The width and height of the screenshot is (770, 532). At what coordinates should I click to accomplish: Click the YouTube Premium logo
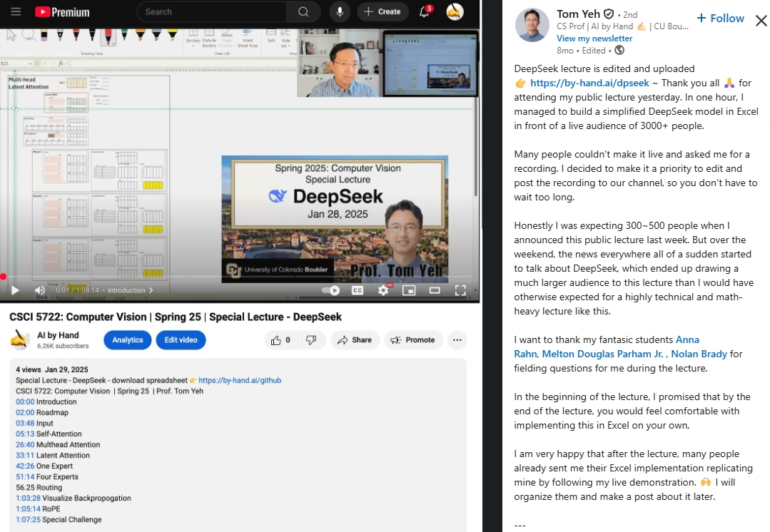point(62,12)
